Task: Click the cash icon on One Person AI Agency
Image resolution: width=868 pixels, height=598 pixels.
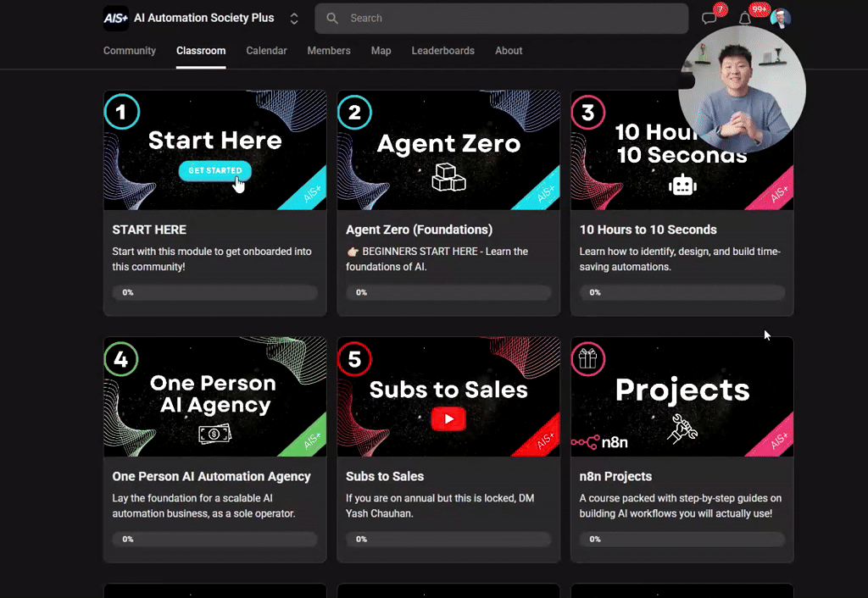Action: click(x=214, y=434)
